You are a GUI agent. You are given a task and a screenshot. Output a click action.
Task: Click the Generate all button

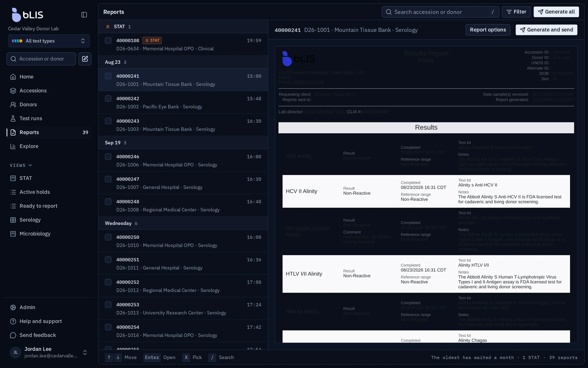click(x=556, y=12)
